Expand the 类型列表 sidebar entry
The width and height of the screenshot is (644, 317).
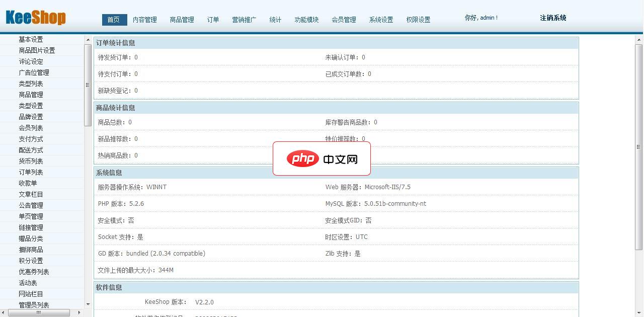[31, 84]
